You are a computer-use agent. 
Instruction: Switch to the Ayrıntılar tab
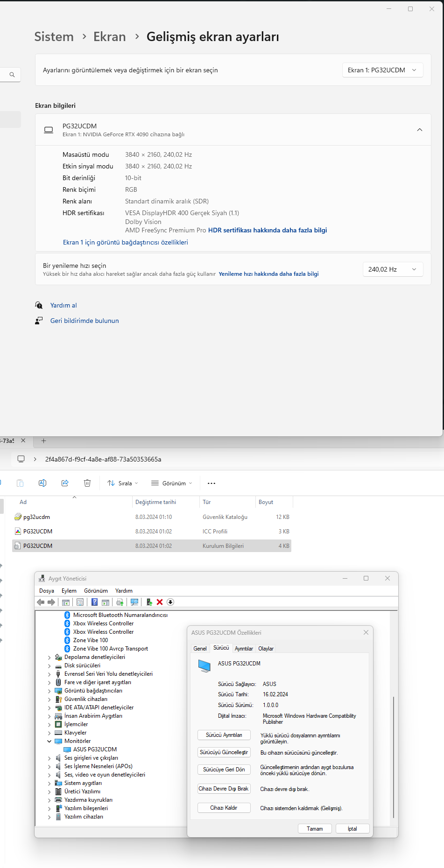(x=244, y=649)
